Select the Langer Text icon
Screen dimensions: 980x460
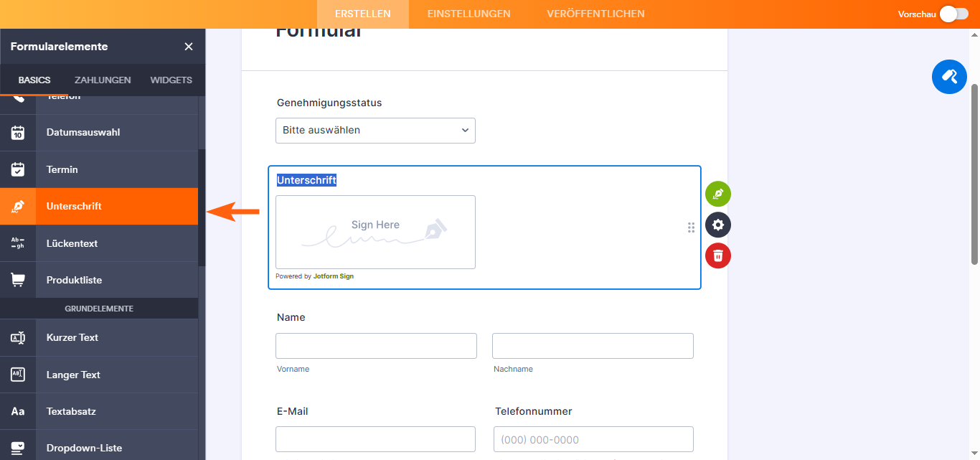18,375
